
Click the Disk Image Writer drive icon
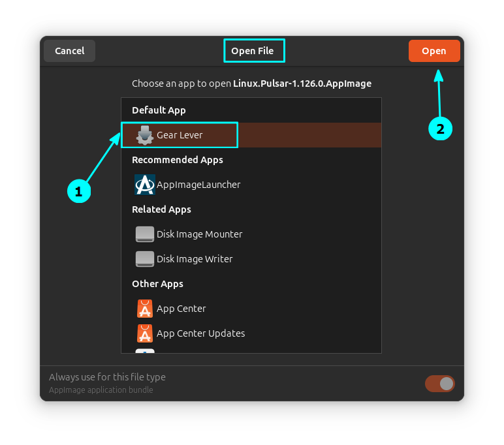[x=144, y=259]
